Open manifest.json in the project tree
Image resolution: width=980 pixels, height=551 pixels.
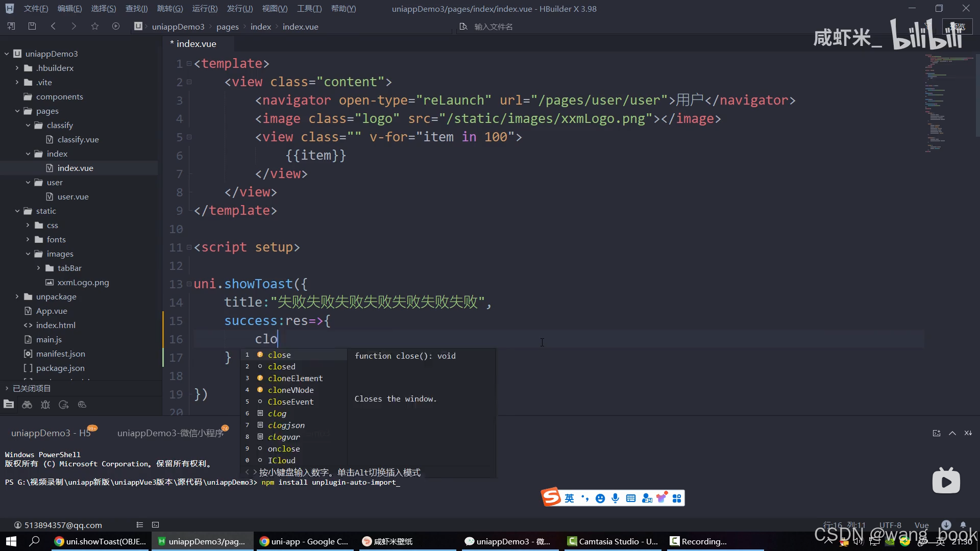[x=60, y=354]
